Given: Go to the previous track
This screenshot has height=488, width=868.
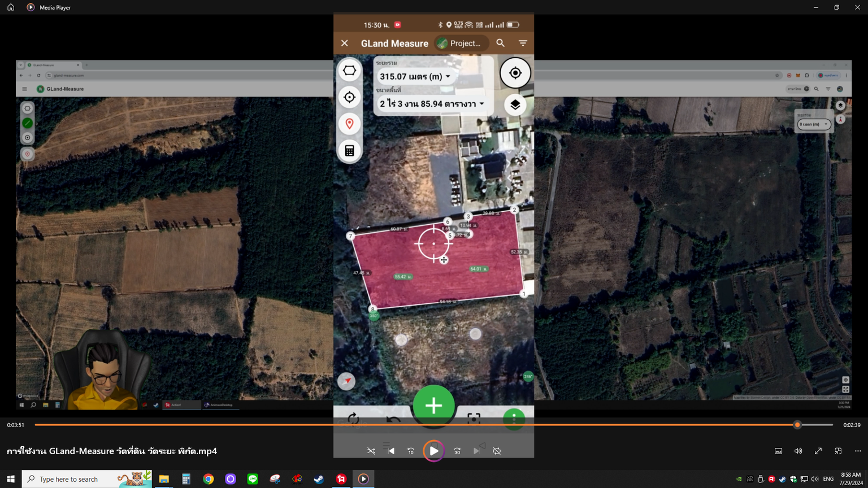Looking at the screenshot, I should coord(391,451).
